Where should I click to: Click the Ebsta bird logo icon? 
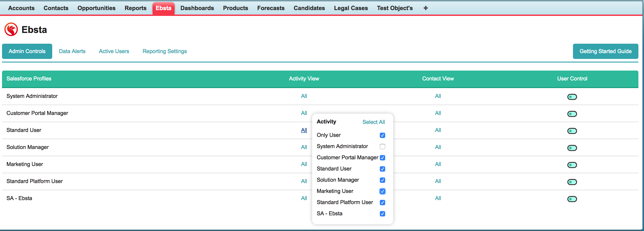[x=11, y=30]
